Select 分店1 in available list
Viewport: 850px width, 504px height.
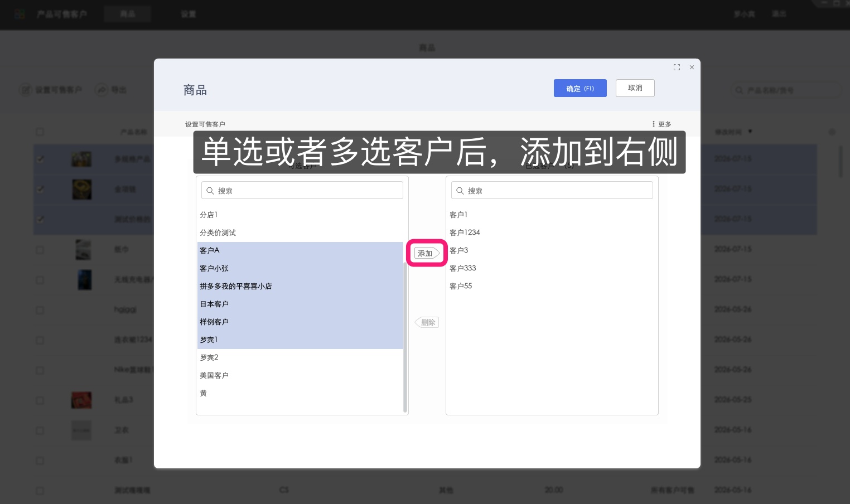click(300, 215)
